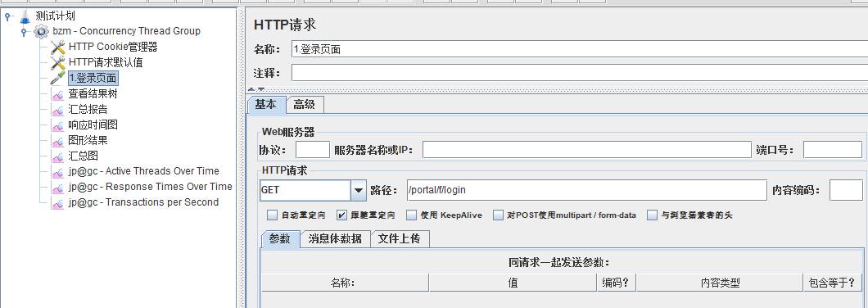Click the 名称: column header in parameters table

click(345, 283)
